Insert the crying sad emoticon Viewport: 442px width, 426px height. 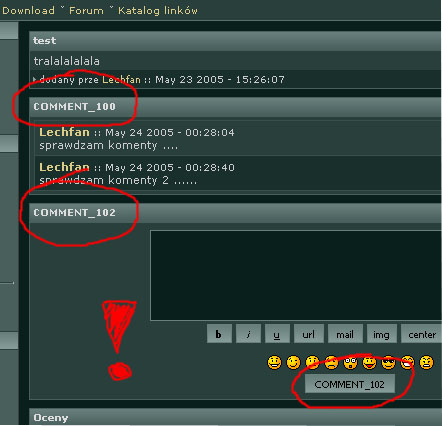click(331, 363)
